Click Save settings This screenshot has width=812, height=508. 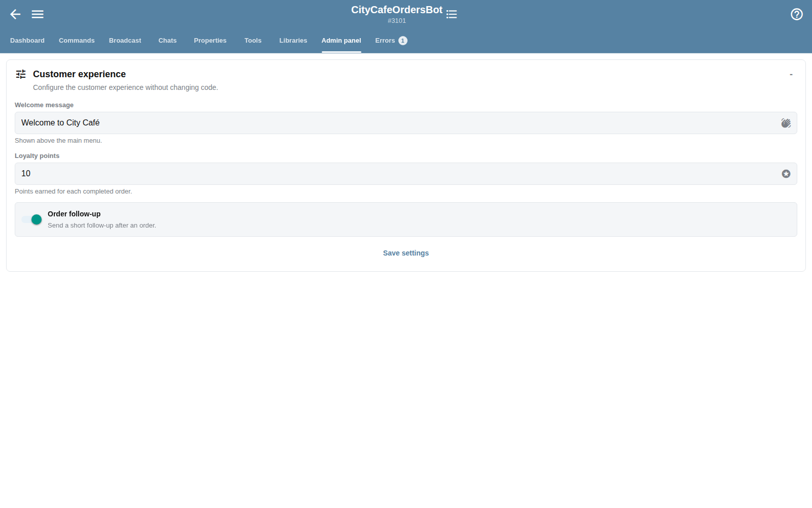coord(406,253)
